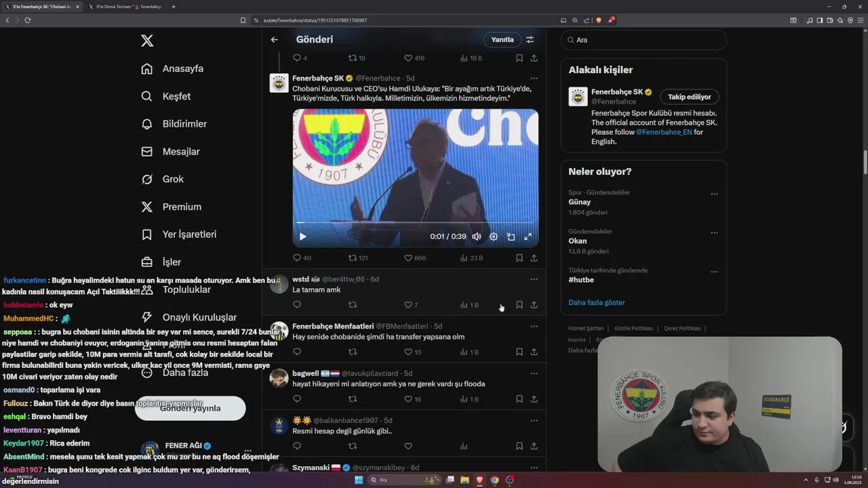This screenshot has height=488, width=868.
Task: Enter video fullscreen mode
Action: tap(528, 237)
